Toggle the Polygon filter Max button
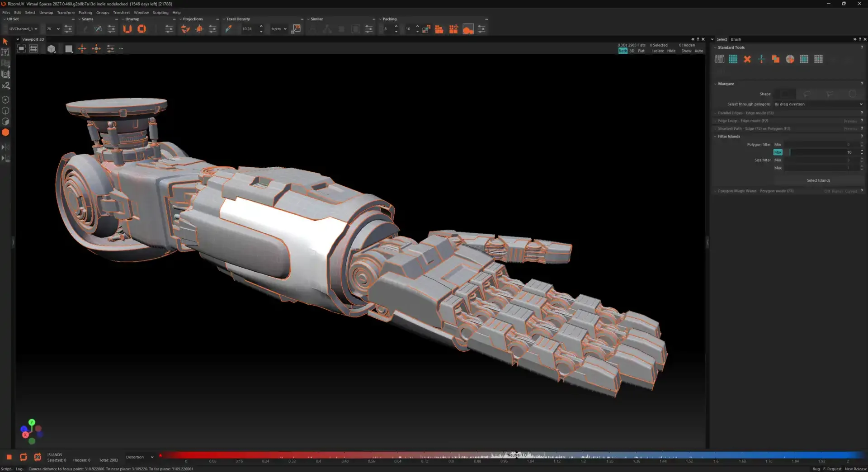Image resolution: width=868 pixels, height=472 pixels. coord(778,152)
